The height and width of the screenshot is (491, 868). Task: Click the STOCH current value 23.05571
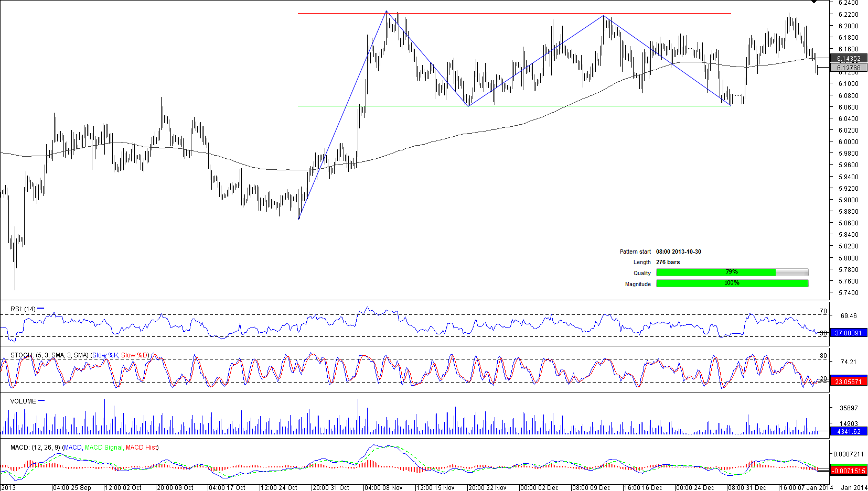[849, 381]
